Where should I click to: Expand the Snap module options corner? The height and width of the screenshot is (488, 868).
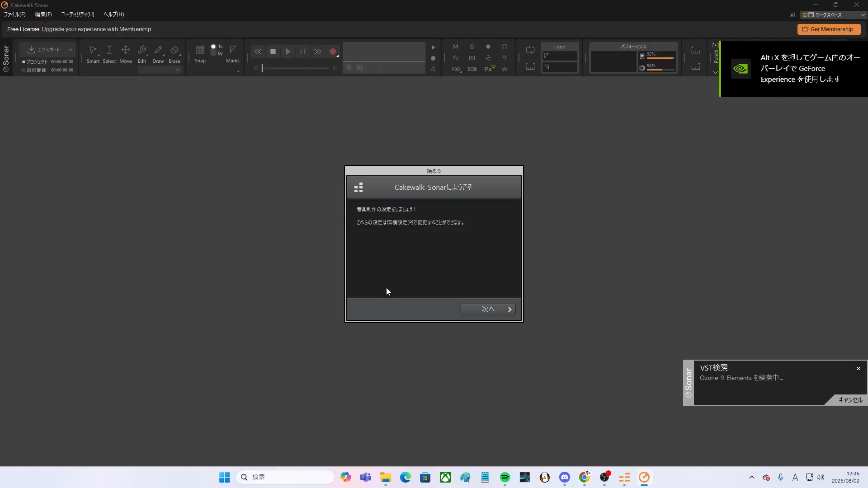pyautogui.click(x=238, y=71)
